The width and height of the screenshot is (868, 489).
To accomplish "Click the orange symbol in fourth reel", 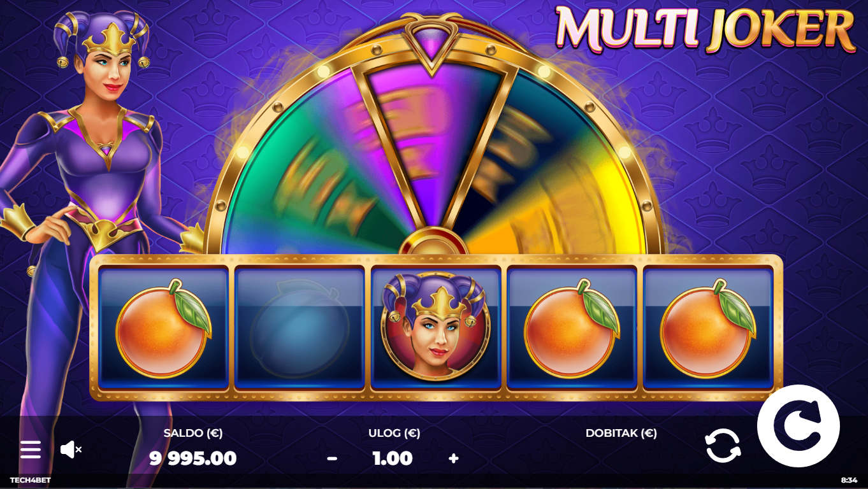I will click(x=572, y=329).
